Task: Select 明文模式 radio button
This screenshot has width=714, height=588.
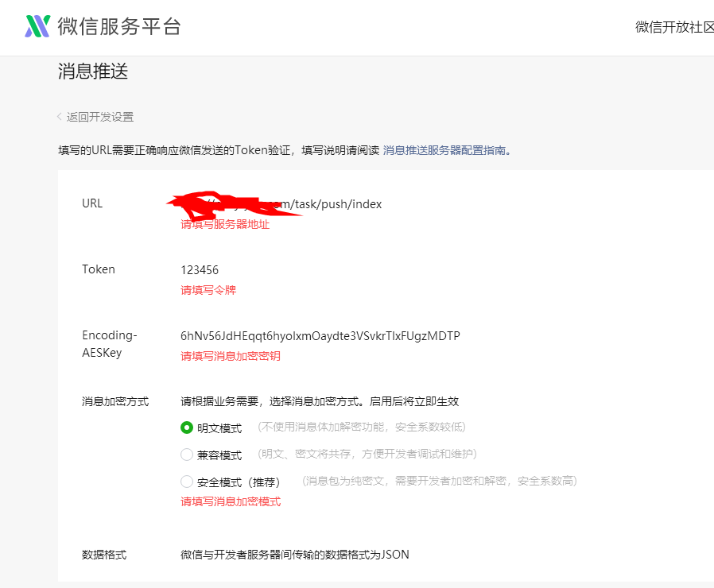Action: pyautogui.click(x=187, y=427)
